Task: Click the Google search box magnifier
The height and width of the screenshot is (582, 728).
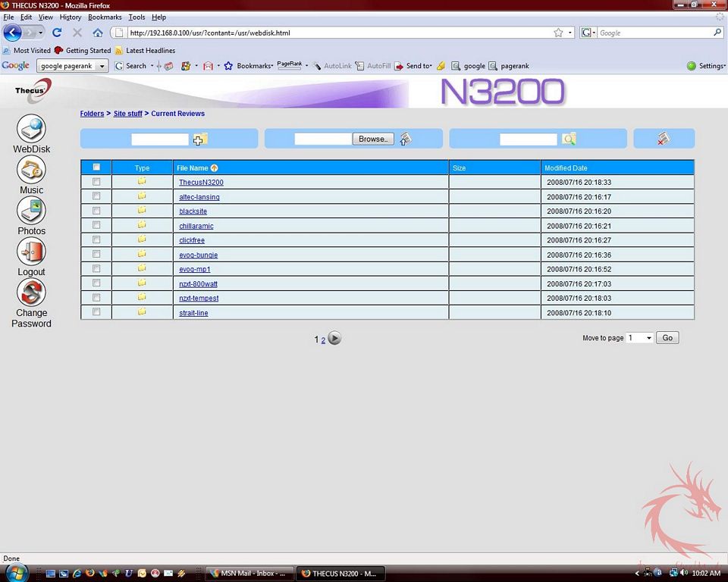Action: point(717,33)
